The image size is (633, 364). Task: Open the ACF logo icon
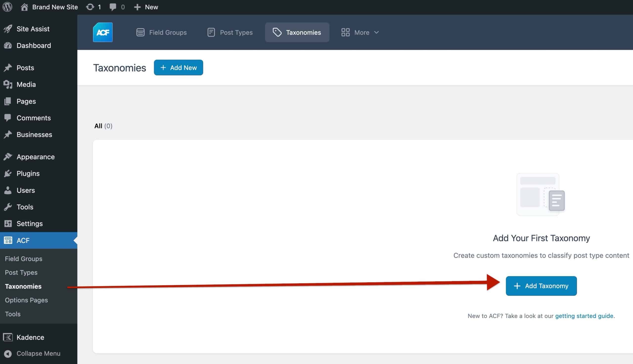coord(103,32)
